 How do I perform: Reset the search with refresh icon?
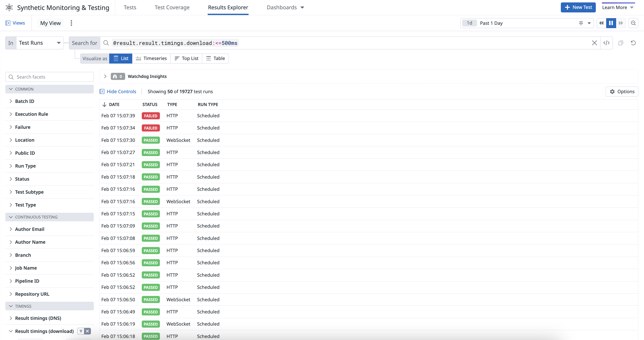click(x=633, y=43)
